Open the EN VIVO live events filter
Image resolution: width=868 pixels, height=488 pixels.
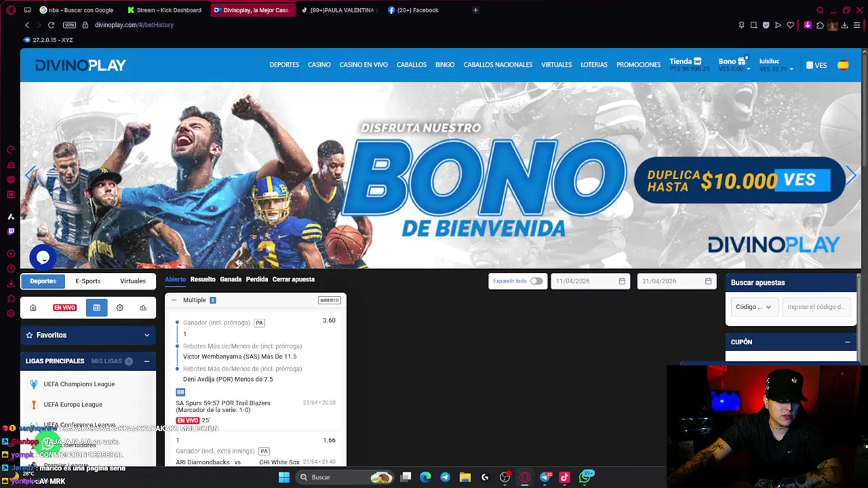tap(64, 308)
